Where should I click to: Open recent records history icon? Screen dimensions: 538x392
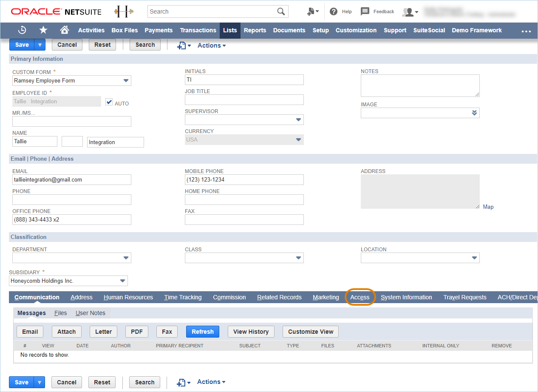[x=22, y=30]
